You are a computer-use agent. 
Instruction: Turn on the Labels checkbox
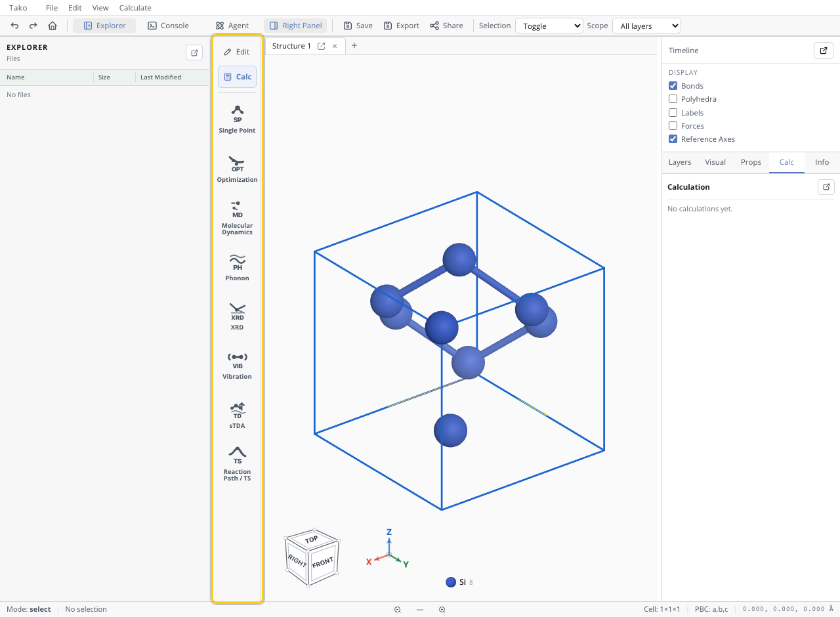[673, 113]
